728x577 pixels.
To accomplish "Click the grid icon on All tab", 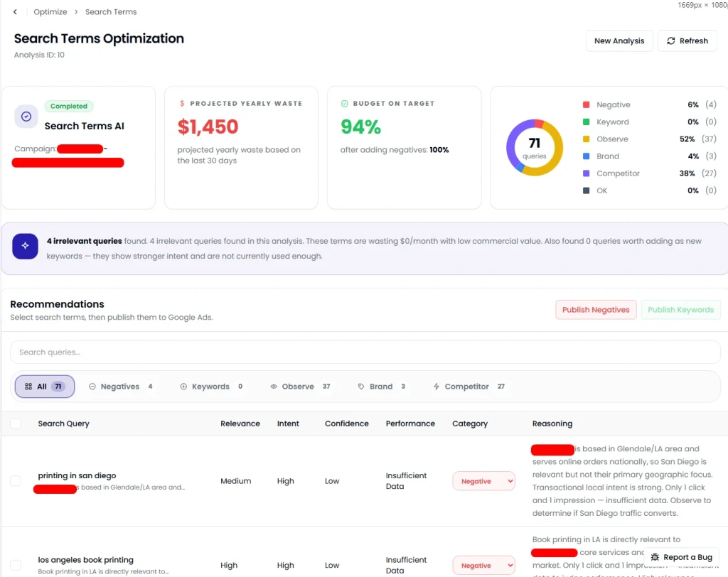I will (x=28, y=387).
